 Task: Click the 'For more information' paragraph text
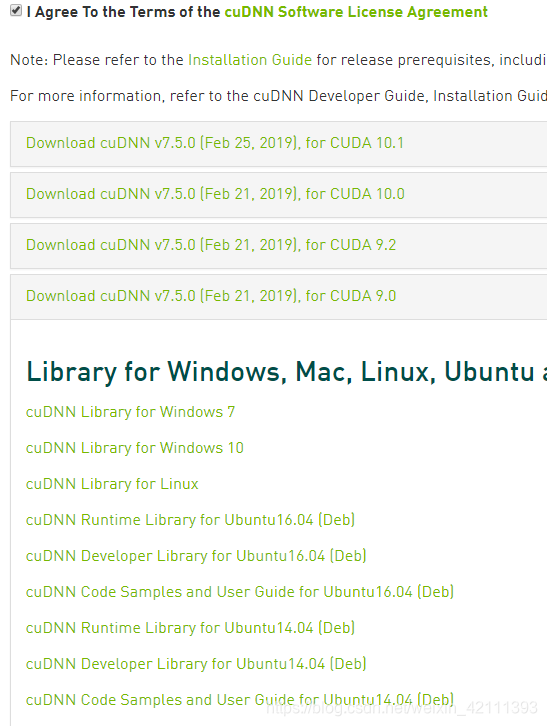click(278, 96)
